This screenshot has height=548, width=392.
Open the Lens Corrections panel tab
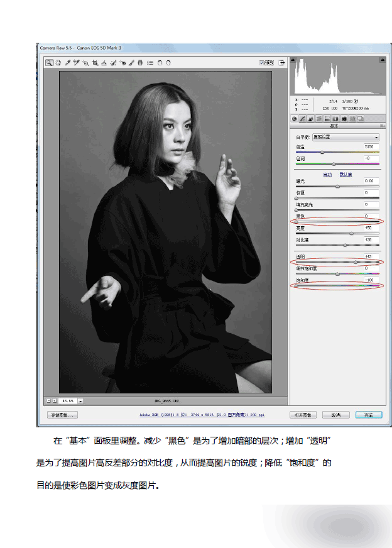[335, 119]
